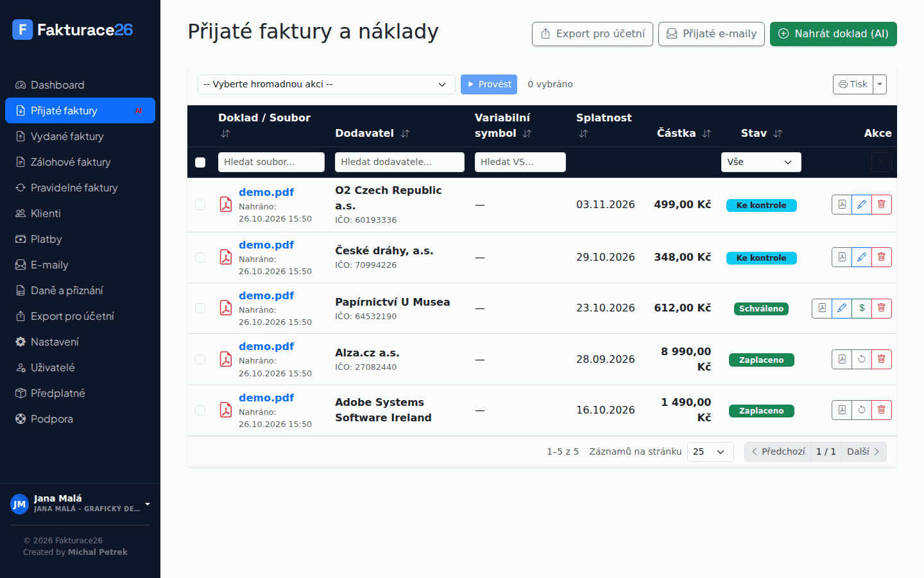Change records per page dropdown showing 25
The image size is (924, 578).
(x=710, y=451)
